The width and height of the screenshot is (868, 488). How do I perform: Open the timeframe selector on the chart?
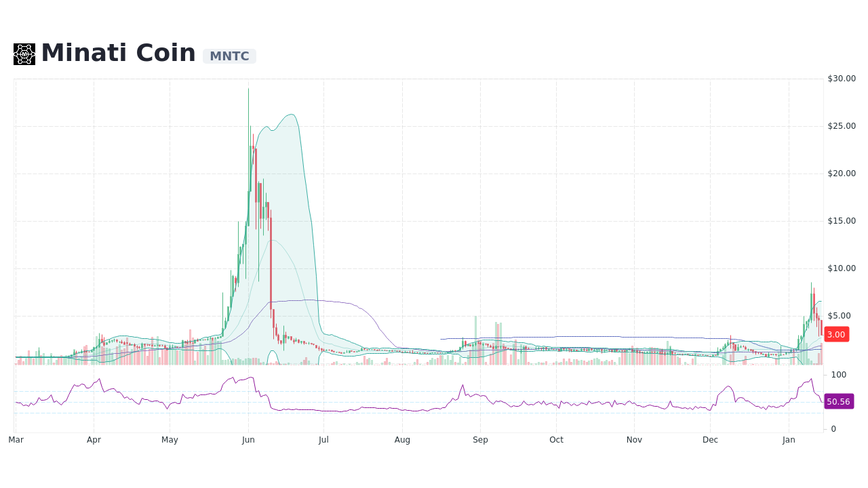(407, 439)
